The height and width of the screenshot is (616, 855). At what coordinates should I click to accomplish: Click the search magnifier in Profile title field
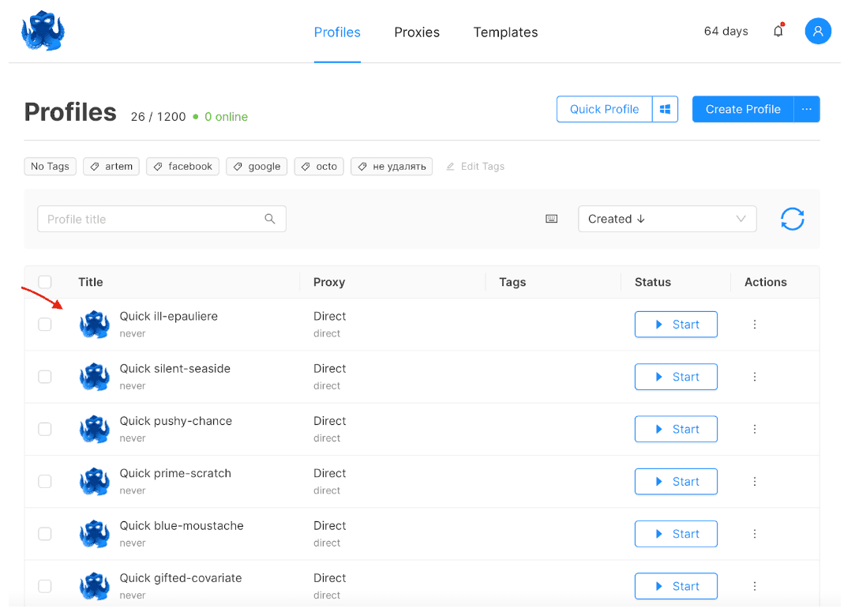[x=270, y=219]
